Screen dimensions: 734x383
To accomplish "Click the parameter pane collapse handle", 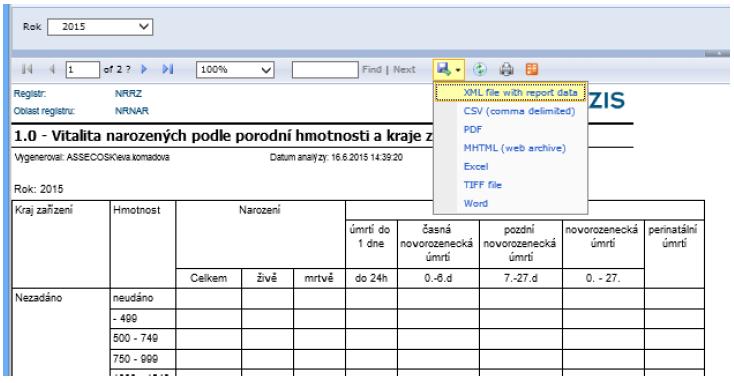I will (717, 54).
